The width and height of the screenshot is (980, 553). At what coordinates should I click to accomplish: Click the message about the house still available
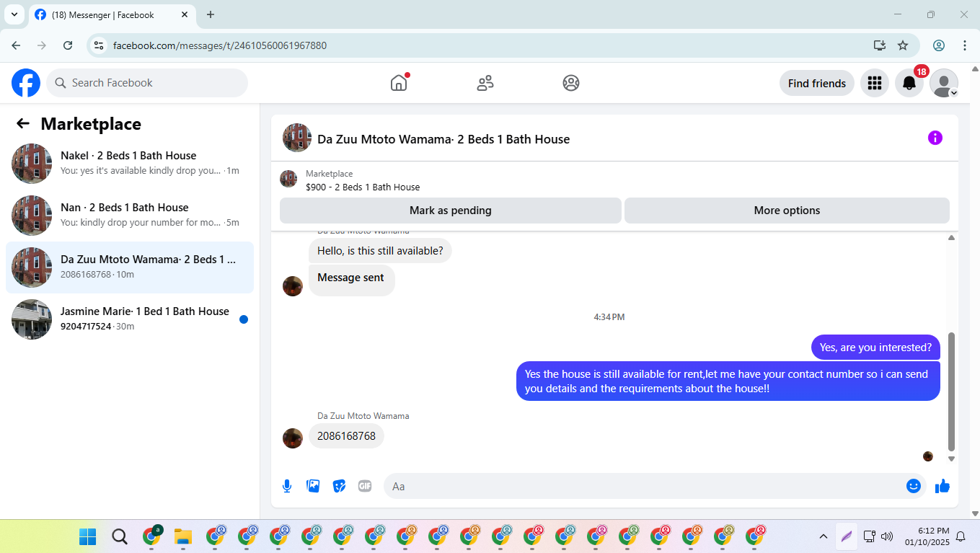(728, 381)
